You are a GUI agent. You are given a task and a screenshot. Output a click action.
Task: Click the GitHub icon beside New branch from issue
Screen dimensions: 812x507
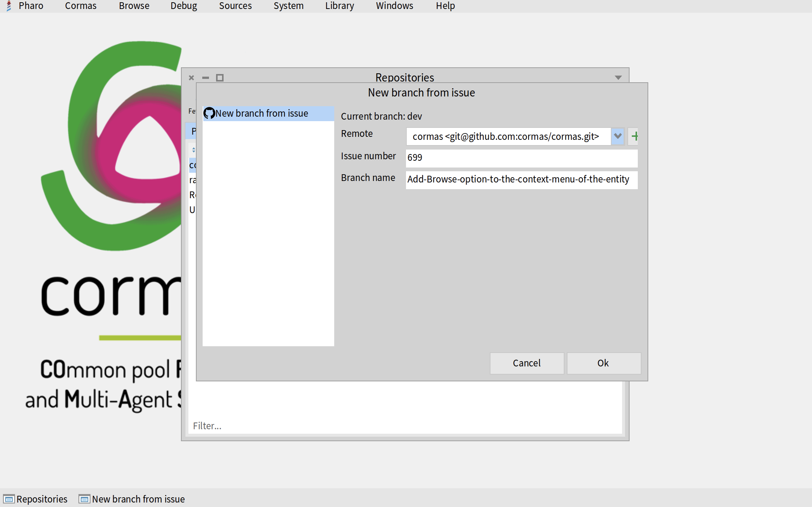click(x=209, y=113)
